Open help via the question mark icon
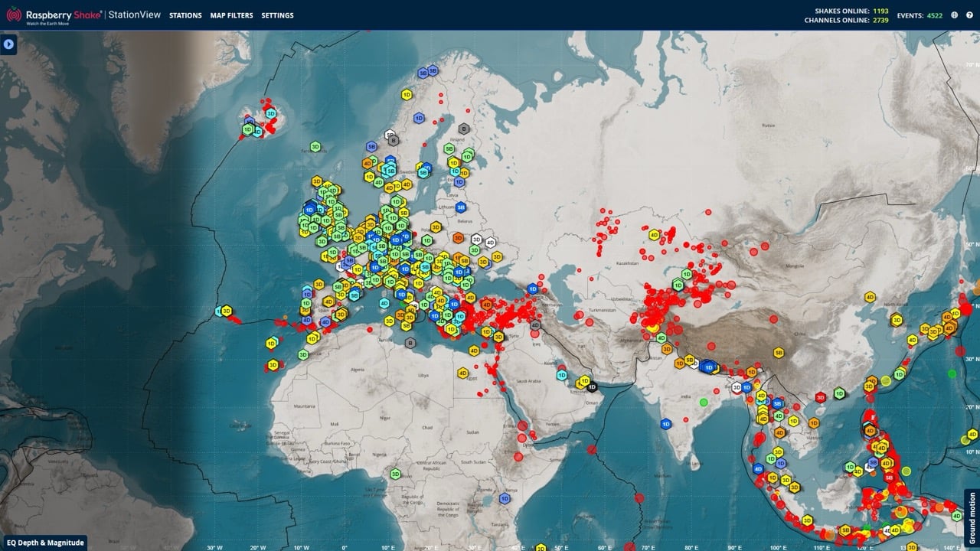The height and width of the screenshot is (551, 980). pos(969,15)
